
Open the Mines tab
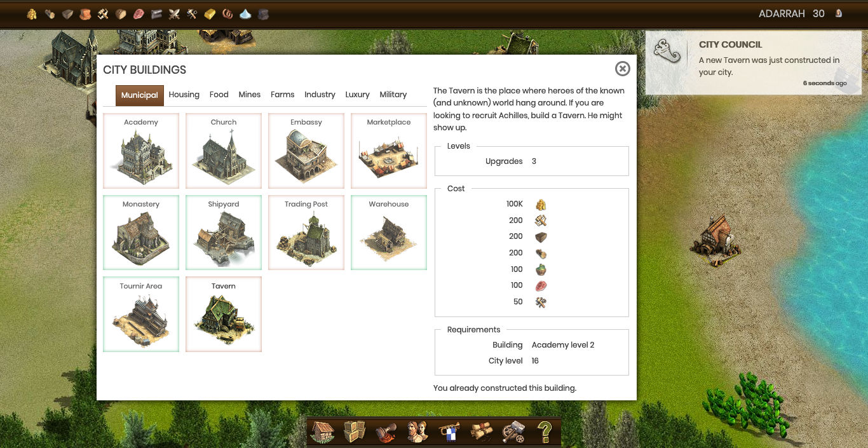250,95
